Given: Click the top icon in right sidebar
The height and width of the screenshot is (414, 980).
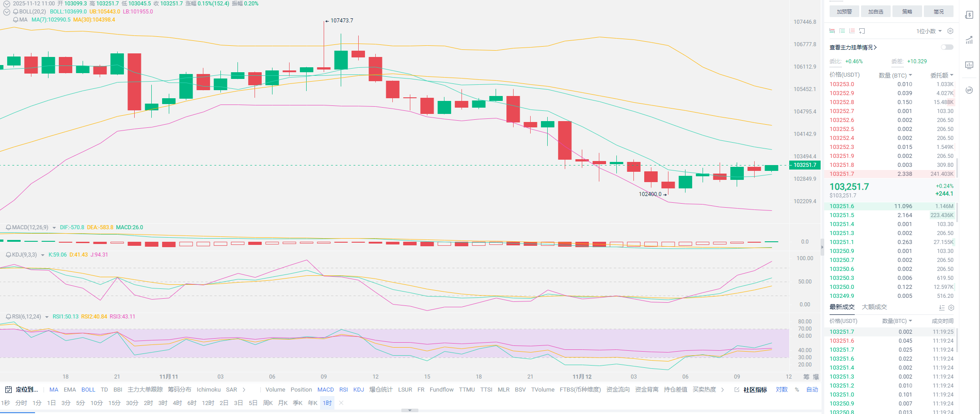Looking at the screenshot, I should point(969,15).
